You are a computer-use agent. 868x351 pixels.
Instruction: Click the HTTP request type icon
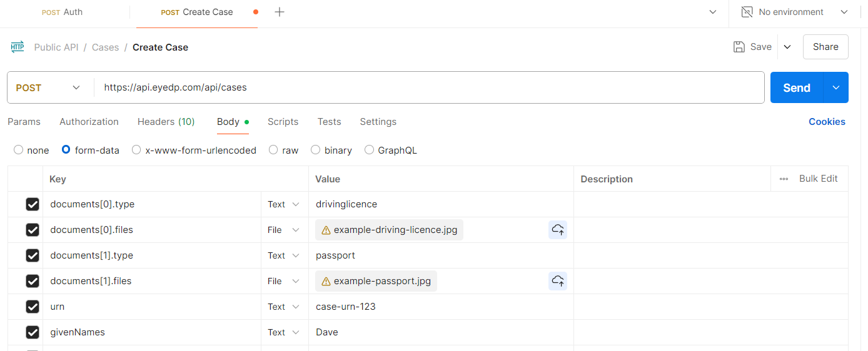pyautogui.click(x=17, y=47)
